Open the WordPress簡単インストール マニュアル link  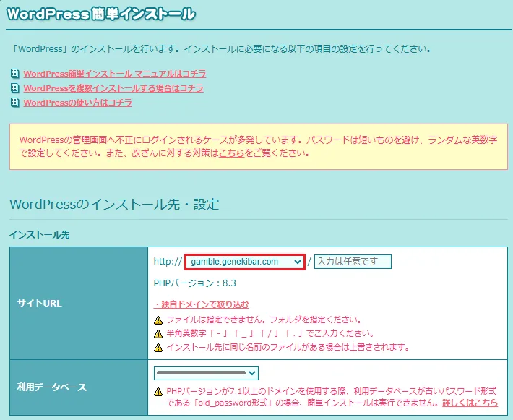(114, 74)
